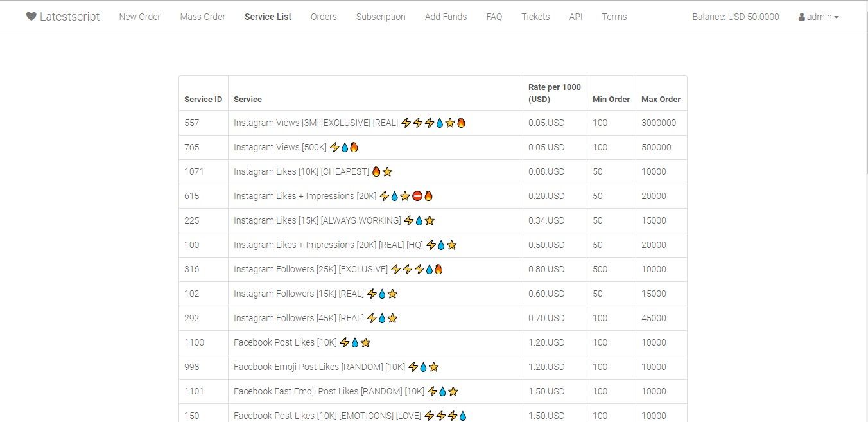The image size is (868, 422).
Task: Click fire icon in Instagram Views [3M] row
Action: pos(461,123)
